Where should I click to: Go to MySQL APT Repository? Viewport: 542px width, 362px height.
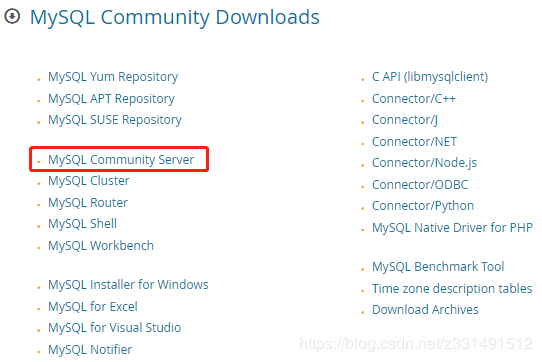click(x=111, y=99)
